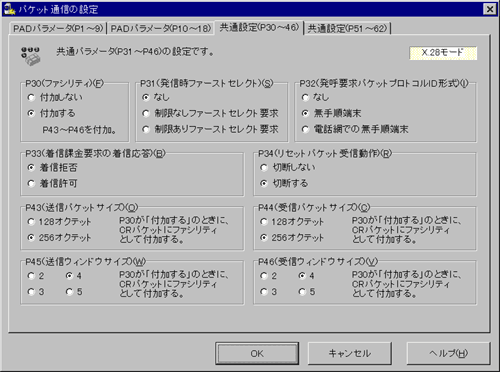
Task: Set P34 to 切断する
Action: pyautogui.click(x=284, y=183)
